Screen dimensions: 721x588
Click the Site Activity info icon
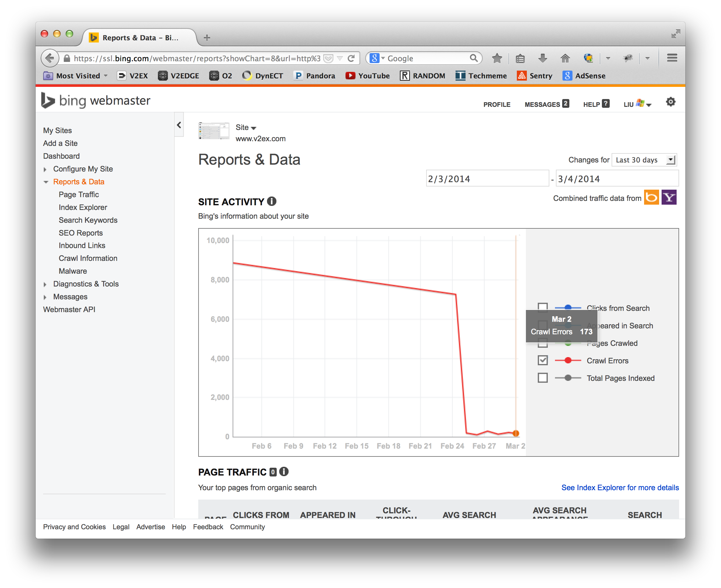tap(271, 202)
